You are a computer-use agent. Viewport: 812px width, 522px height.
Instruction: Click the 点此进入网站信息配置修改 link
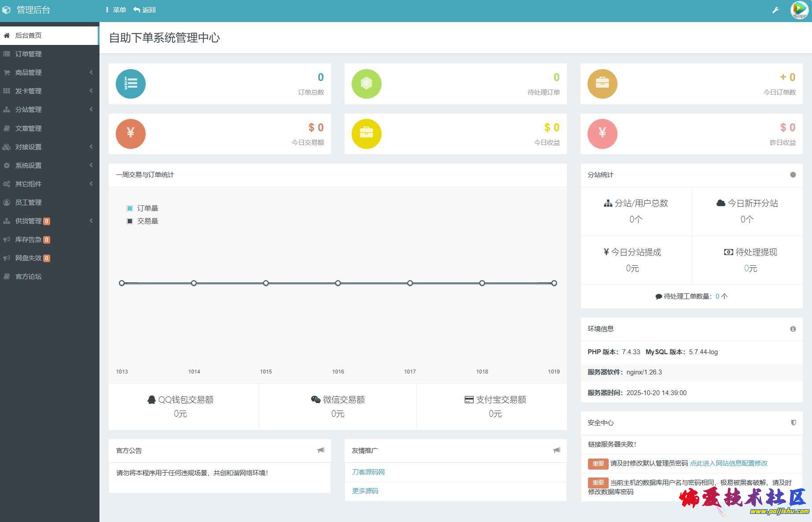pyautogui.click(x=728, y=463)
